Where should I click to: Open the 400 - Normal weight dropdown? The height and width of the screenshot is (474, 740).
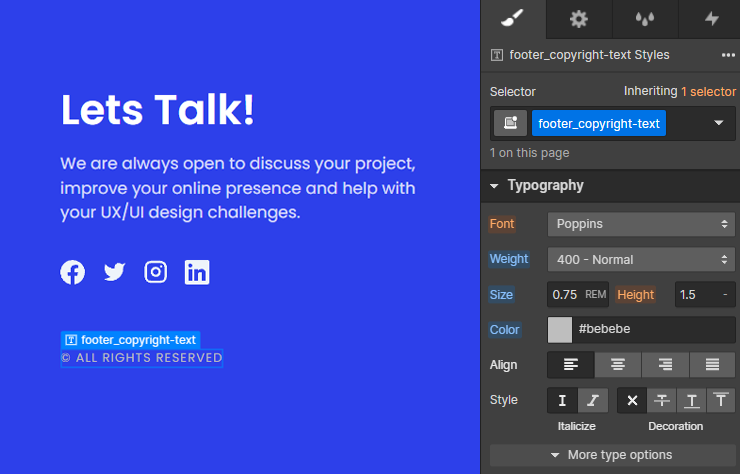(641, 259)
